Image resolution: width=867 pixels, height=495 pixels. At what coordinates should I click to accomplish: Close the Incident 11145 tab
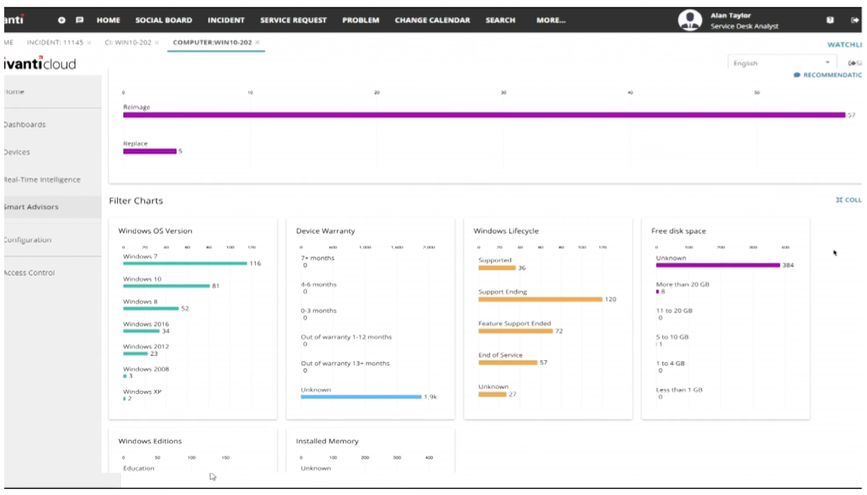click(x=88, y=43)
